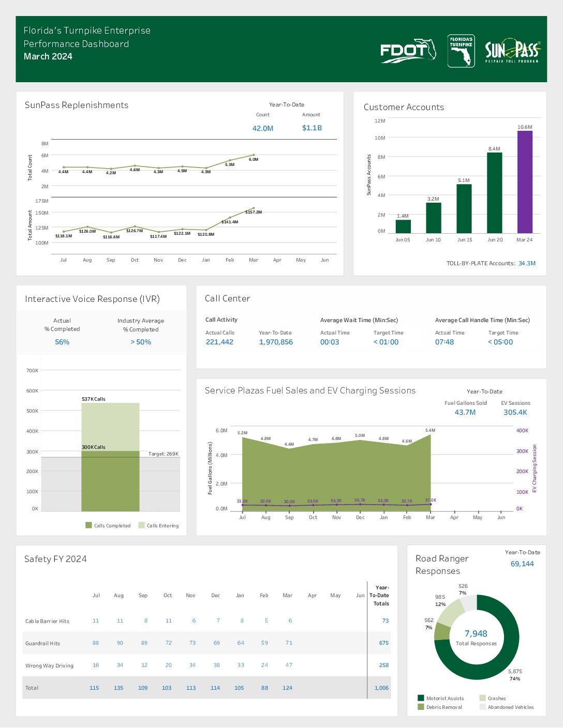563x728 pixels.
Task: Click actual calls value 221,442
Action: (x=219, y=342)
